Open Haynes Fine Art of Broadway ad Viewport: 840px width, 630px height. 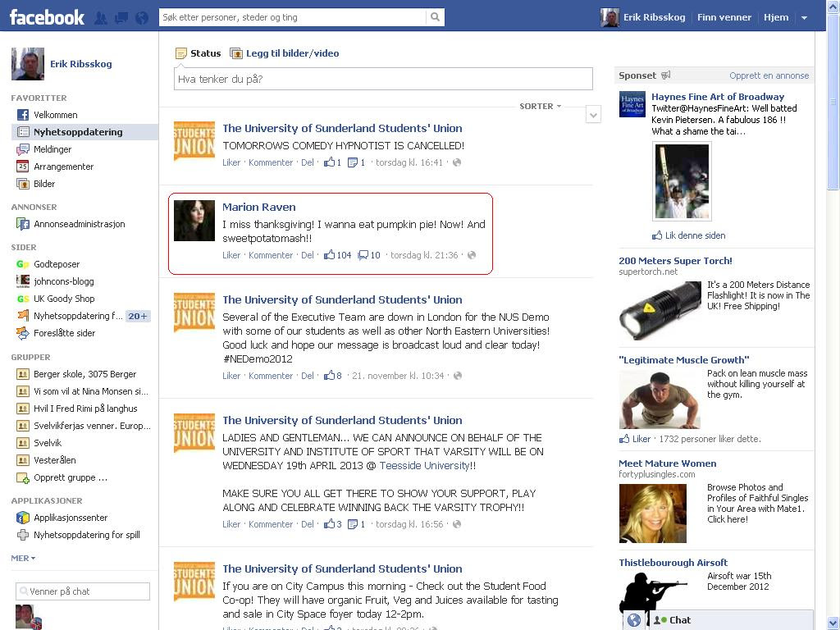pyautogui.click(x=717, y=97)
